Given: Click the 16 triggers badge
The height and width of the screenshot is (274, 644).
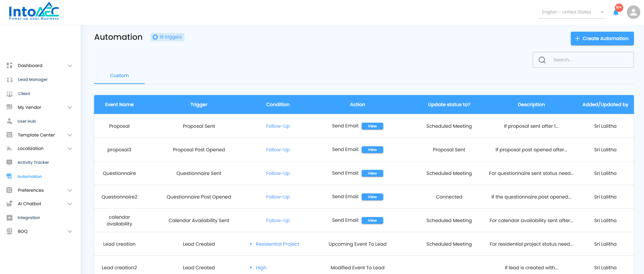Looking at the screenshot, I should coord(168,37).
